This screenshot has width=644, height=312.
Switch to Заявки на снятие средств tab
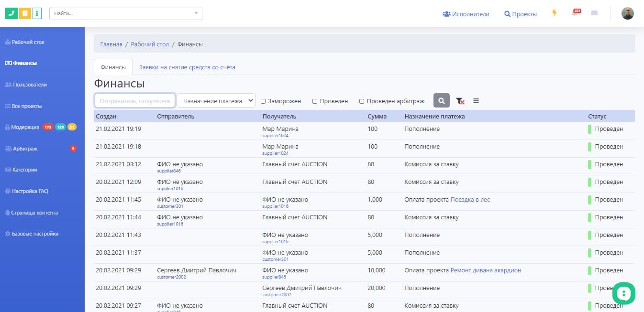pyautogui.click(x=187, y=67)
